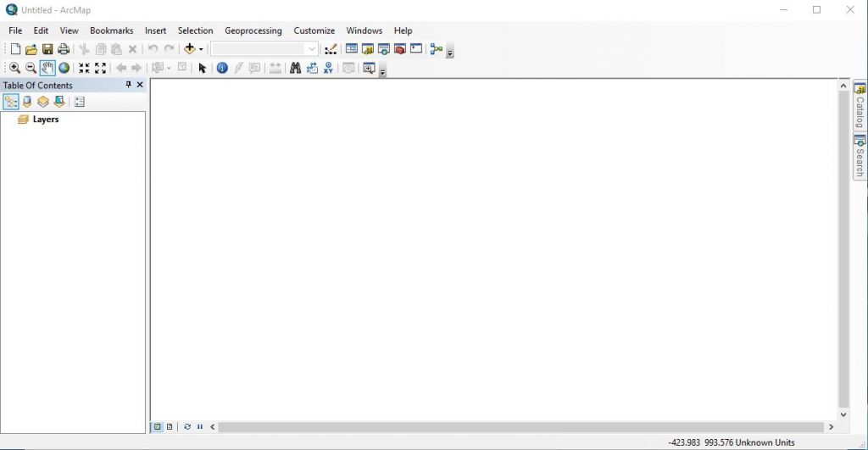Toggle List By Source view

[27, 102]
